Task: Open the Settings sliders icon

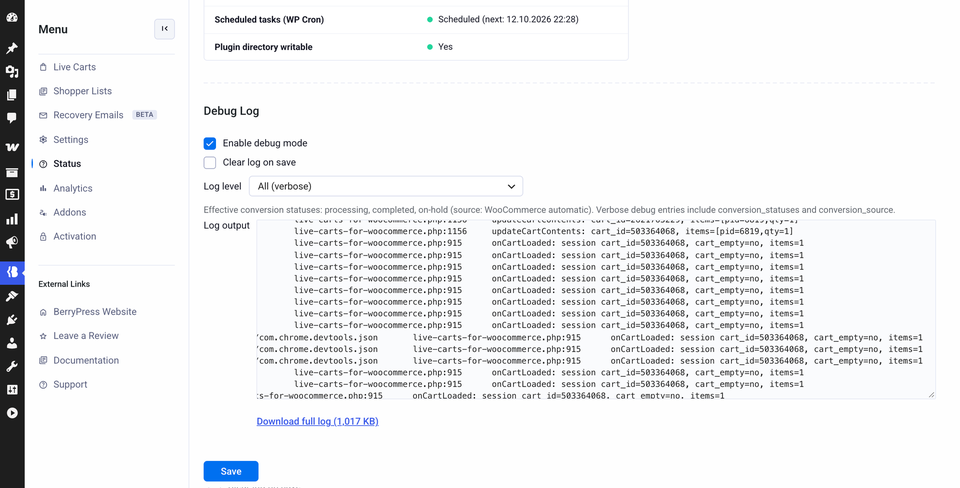Action: point(12,389)
